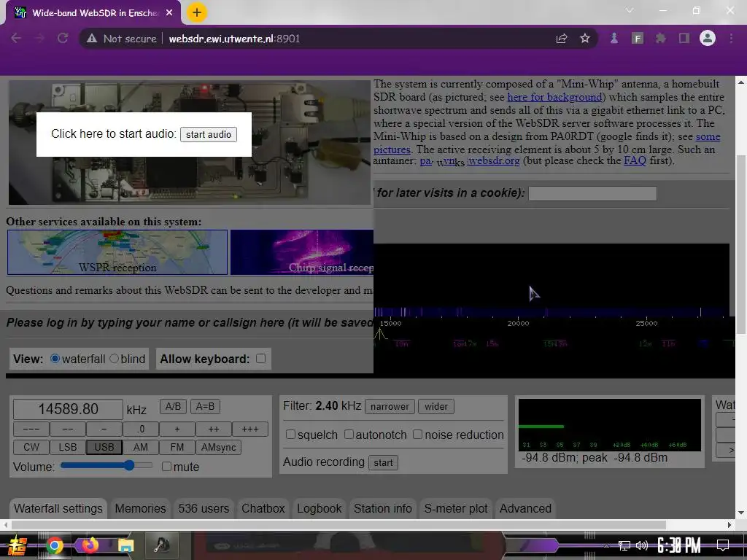This screenshot has width=747, height=560.
Task: Click the .0 round frequency button
Action: [x=141, y=429]
